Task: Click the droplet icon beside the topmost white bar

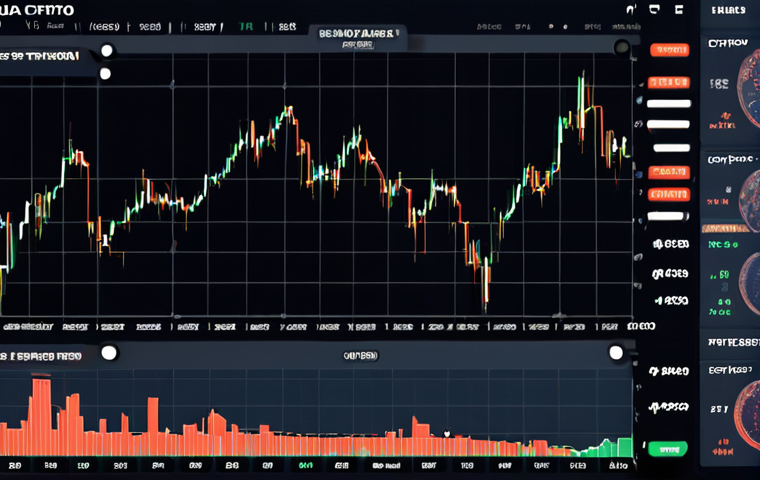Action: [639, 100]
